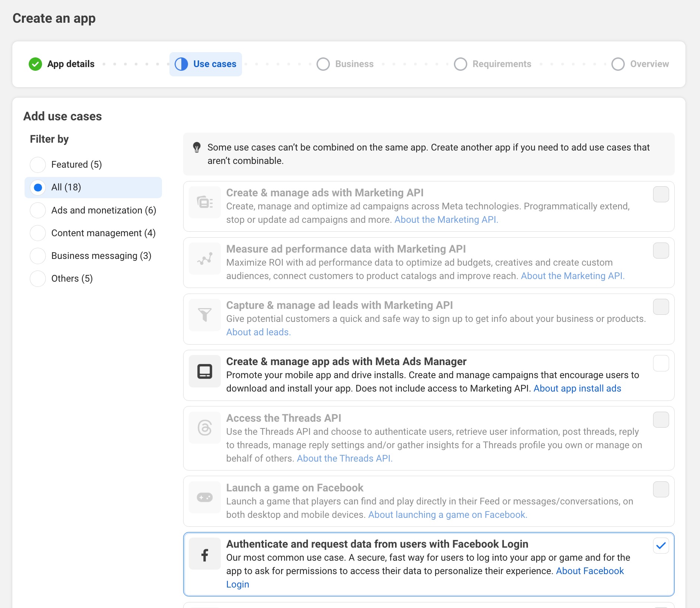Image resolution: width=700 pixels, height=608 pixels.
Task: Click the Requirements step circle icon
Action: 461,64
